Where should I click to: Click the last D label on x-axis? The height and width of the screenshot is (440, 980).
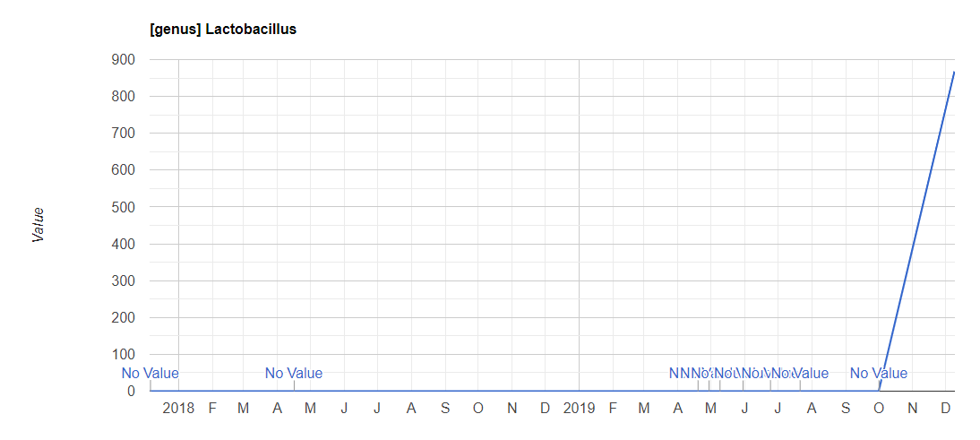click(x=946, y=409)
